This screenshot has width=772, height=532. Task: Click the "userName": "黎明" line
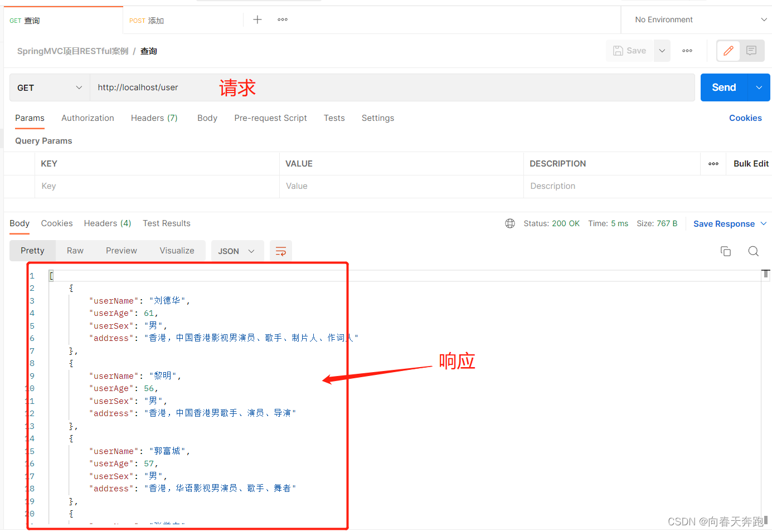tap(135, 376)
